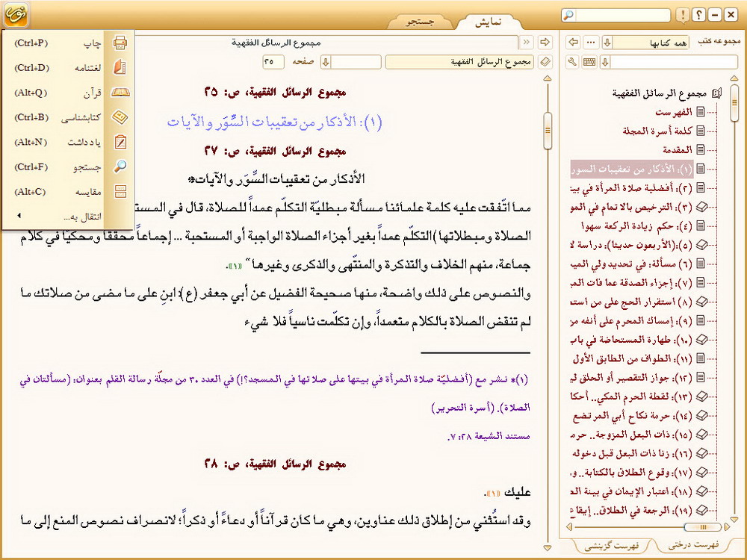Click the right arrow navigation icon above text
The image size is (747, 560).
coord(545,43)
